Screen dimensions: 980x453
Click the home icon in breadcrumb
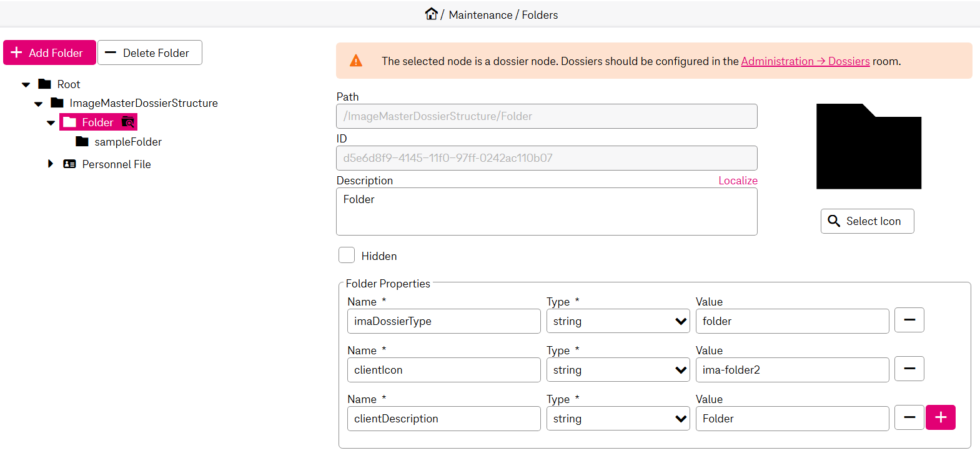pos(431,14)
